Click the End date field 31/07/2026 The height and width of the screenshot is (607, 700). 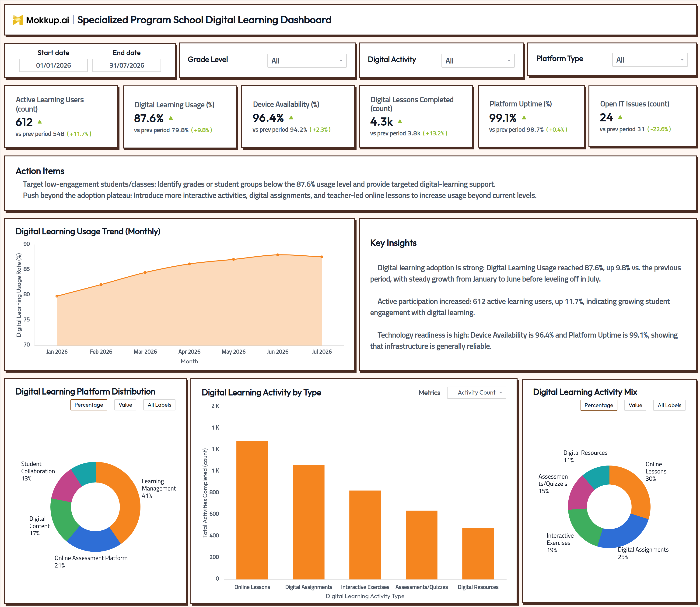click(127, 65)
